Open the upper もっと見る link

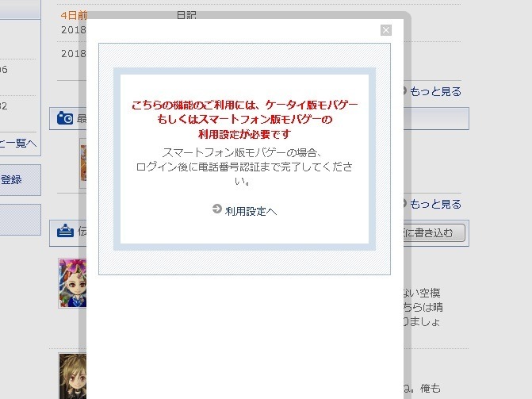pyautogui.click(x=435, y=91)
